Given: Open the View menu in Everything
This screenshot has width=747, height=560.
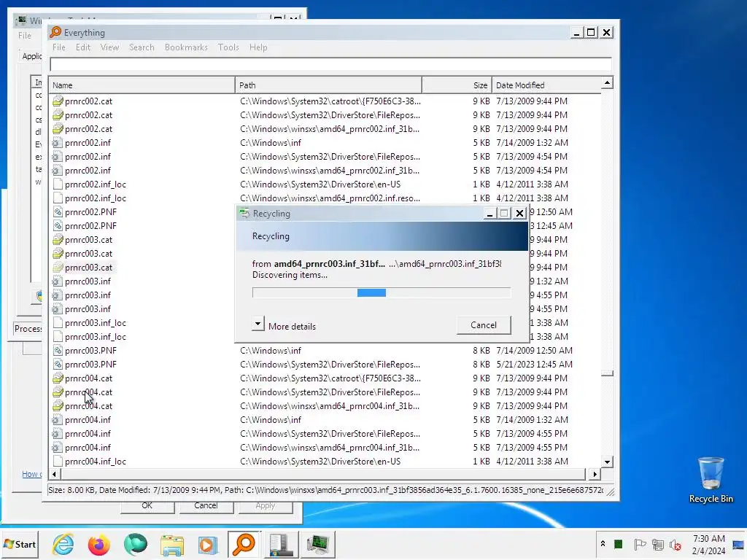Looking at the screenshot, I should point(109,47).
